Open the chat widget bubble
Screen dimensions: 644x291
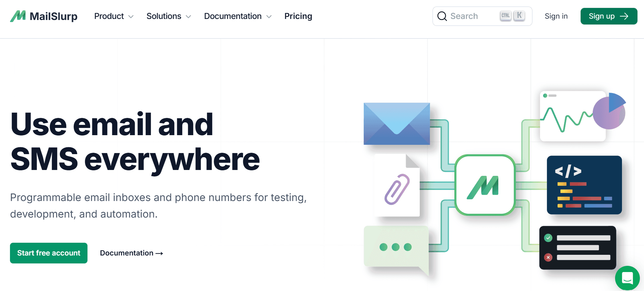point(627,278)
